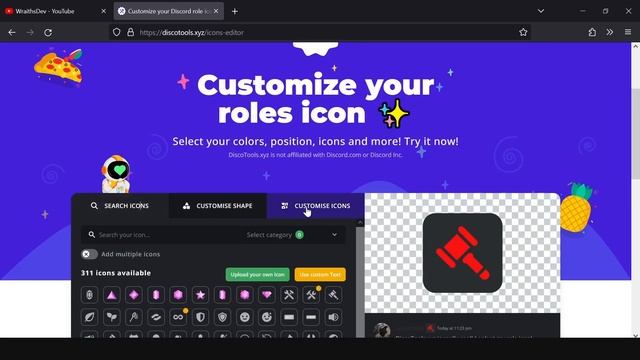
Task: Click the Use custom Text button
Action: pos(320,274)
